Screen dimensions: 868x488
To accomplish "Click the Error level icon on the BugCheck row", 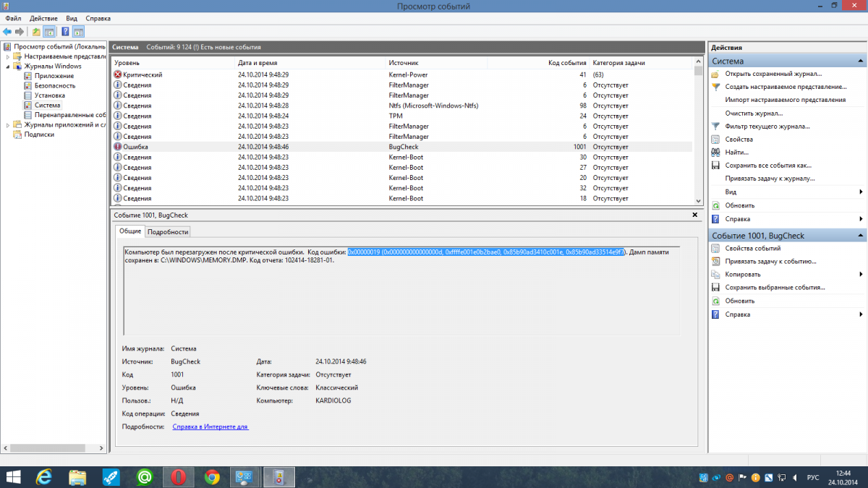I will tap(118, 147).
